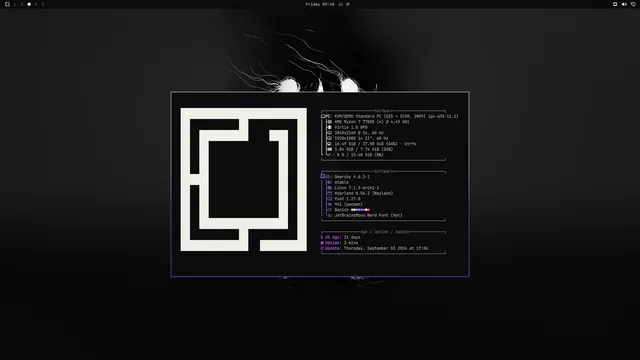The width and height of the screenshot is (640, 360).
Task: Switch to workspace 4 in top bar
Action: click(x=36, y=4)
